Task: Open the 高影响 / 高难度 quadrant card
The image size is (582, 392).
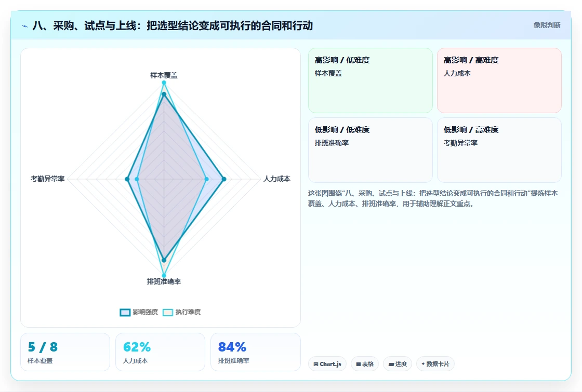Action: point(499,80)
